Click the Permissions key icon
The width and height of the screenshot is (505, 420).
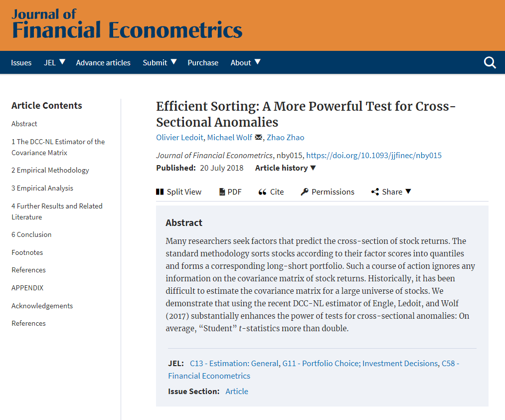pos(305,192)
